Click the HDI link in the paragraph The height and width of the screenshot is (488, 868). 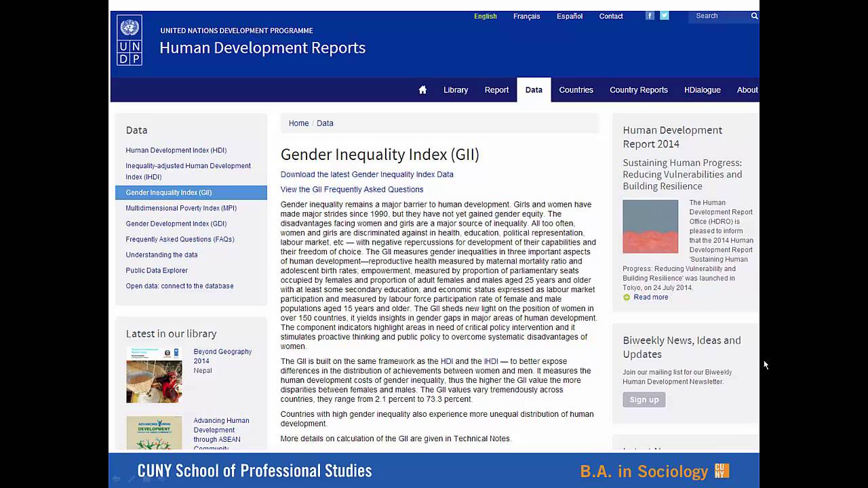(x=447, y=361)
